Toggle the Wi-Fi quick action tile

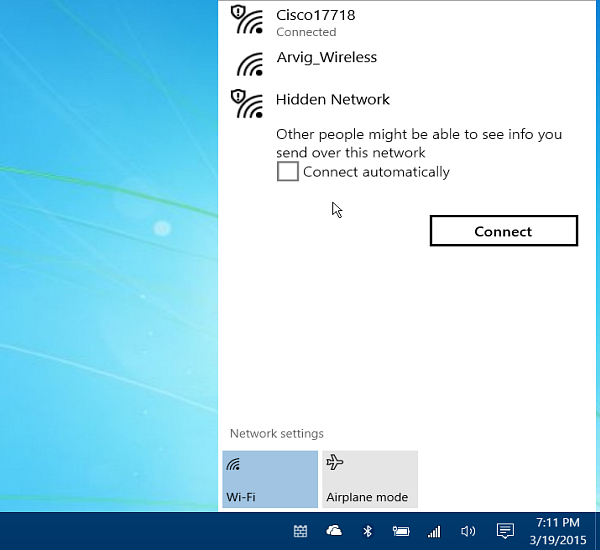pyautogui.click(x=270, y=479)
